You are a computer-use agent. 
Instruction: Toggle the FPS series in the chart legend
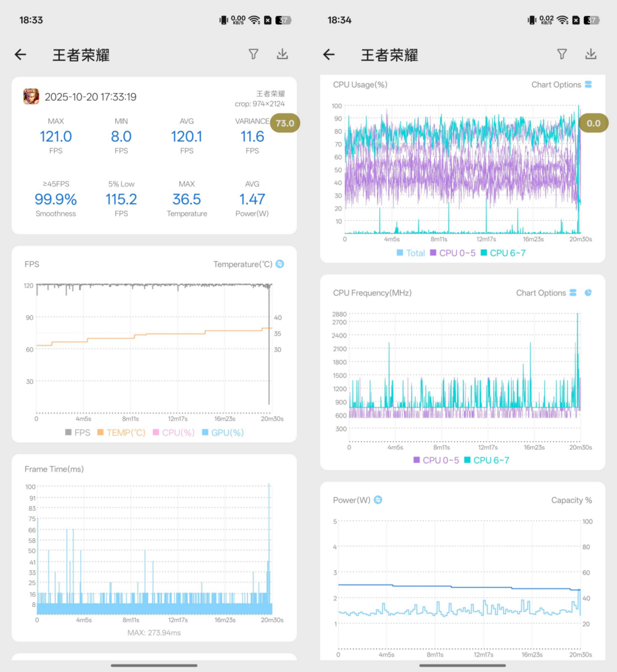click(x=77, y=433)
